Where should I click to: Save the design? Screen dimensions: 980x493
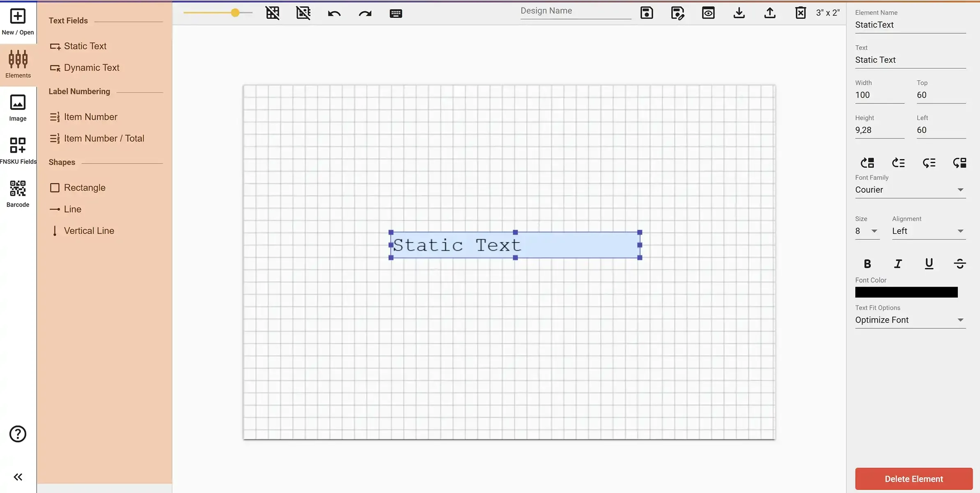tap(647, 13)
